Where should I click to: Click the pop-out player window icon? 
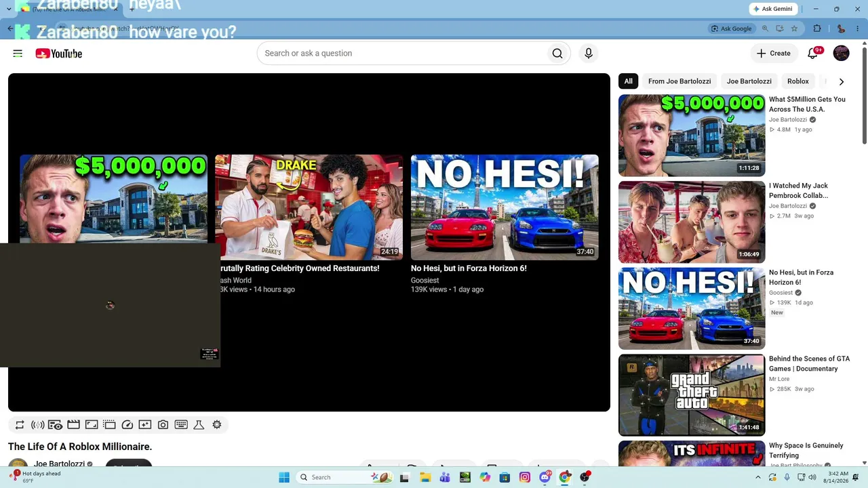pos(109,425)
